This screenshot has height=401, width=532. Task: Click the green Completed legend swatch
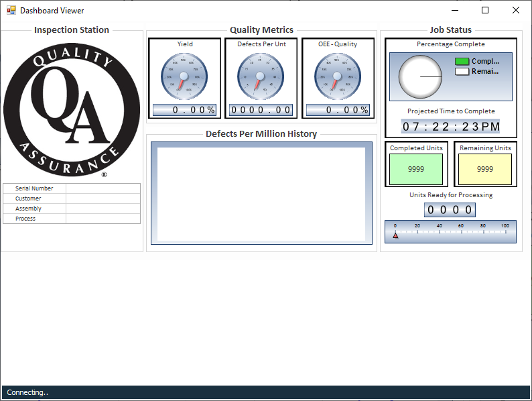click(462, 62)
